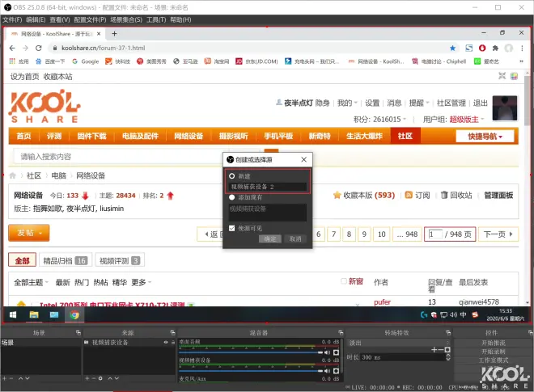The width and height of the screenshot is (534, 392).
Task: Confirm dialog with 确定 button
Action: (x=270, y=239)
